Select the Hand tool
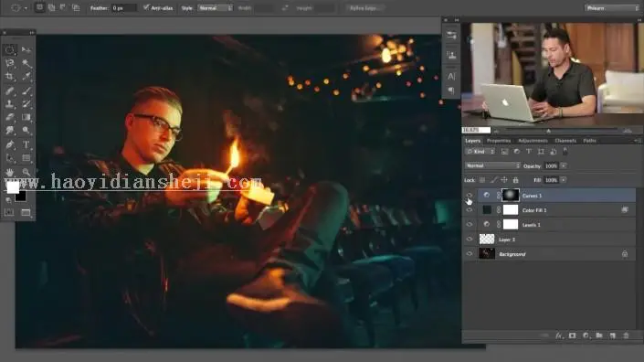Screen dimensions: 644x362 [x=9, y=172]
